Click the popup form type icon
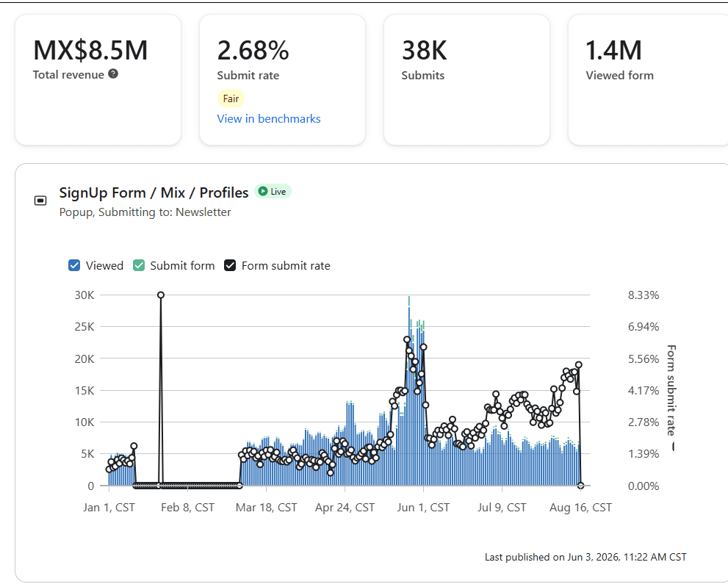Viewport: 728px width, 587px height. point(40,201)
